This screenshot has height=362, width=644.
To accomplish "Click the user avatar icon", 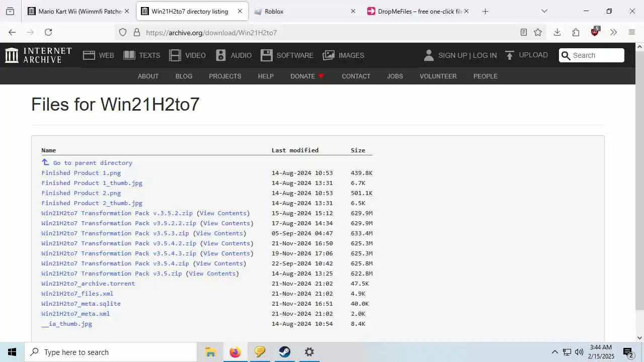I will [x=429, y=55].
